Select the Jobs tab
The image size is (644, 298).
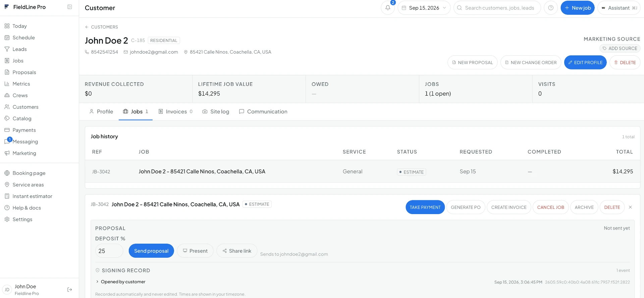(x=136, y=112)
